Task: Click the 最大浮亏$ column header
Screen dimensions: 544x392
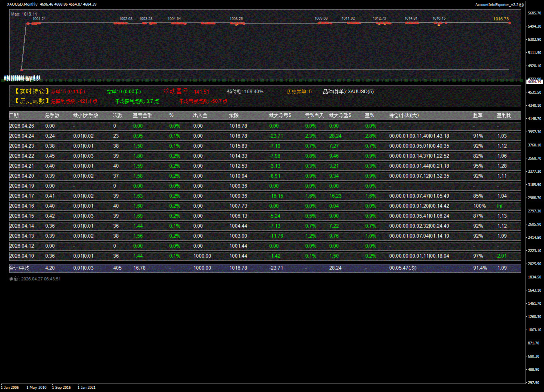Action: click(280, 116)
